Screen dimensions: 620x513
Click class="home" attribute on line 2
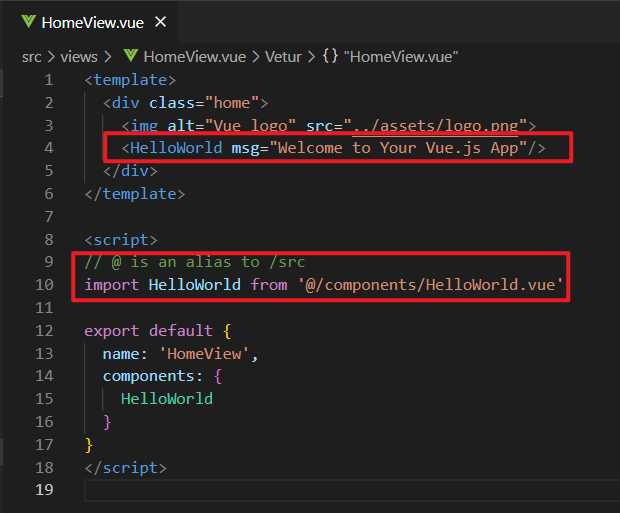(204, 103)
